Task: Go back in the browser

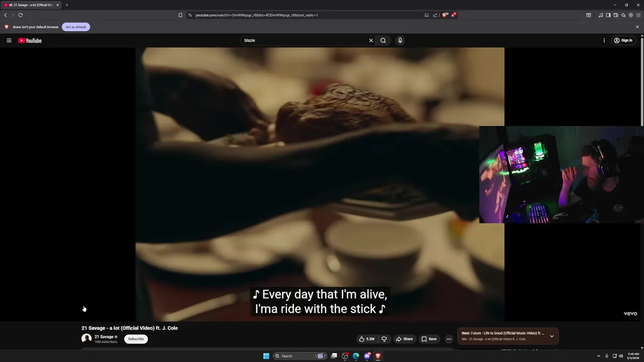Action: pos(6,15)
